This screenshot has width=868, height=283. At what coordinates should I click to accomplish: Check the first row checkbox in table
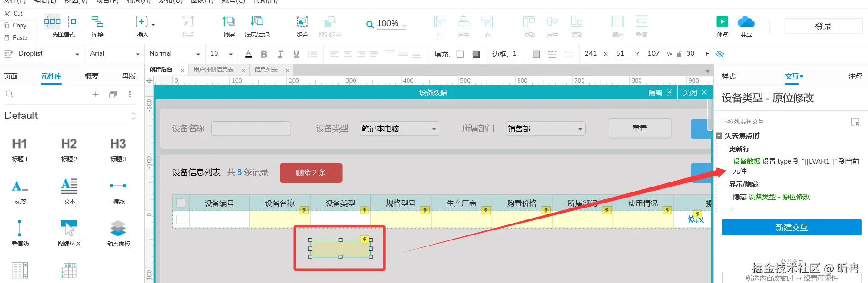point(181,219)
